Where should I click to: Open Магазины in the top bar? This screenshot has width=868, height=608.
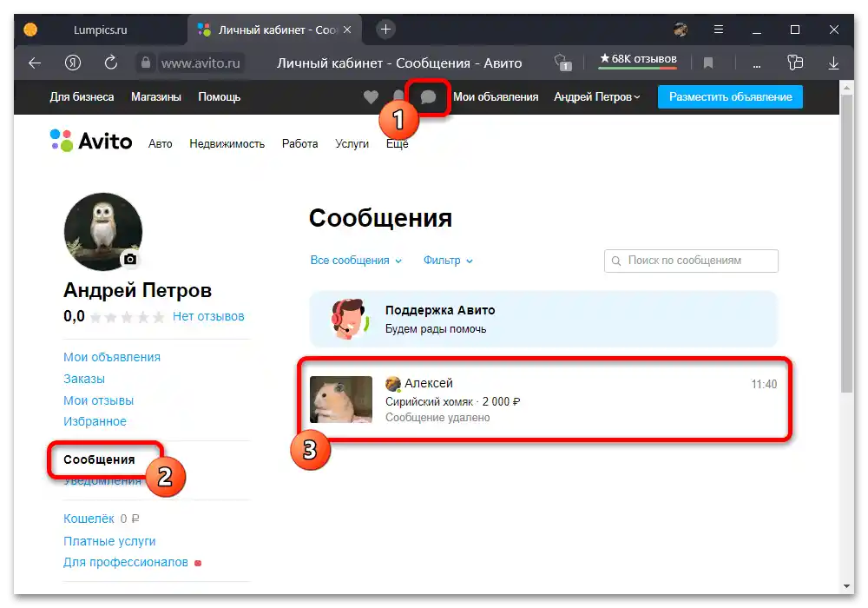coord(156,97)
